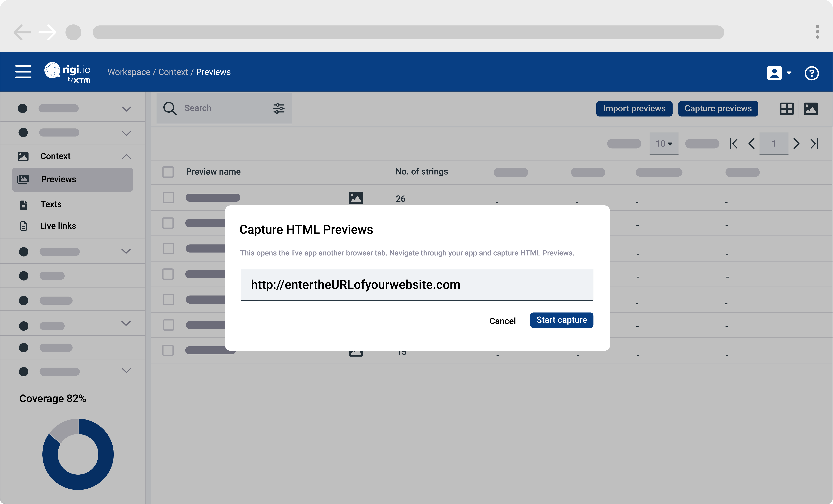Screen dimensions: 833x504
Task: Click the Context sidebar image icon
Action: 23,156
